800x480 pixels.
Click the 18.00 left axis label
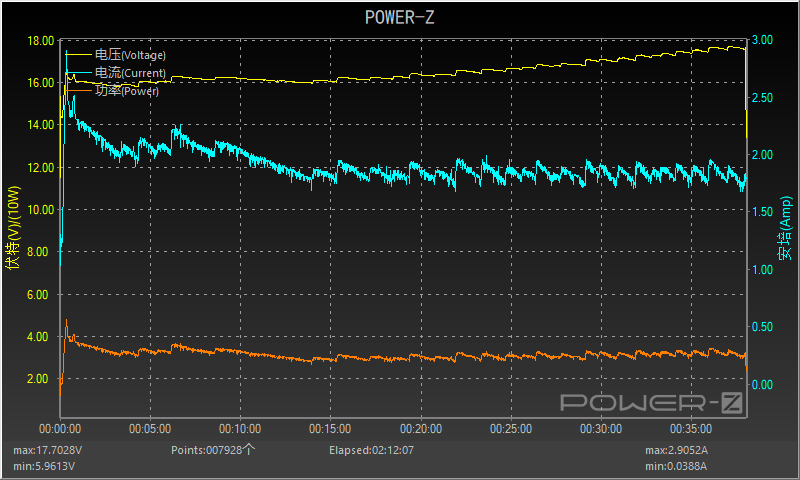click(x=40, y=41)
